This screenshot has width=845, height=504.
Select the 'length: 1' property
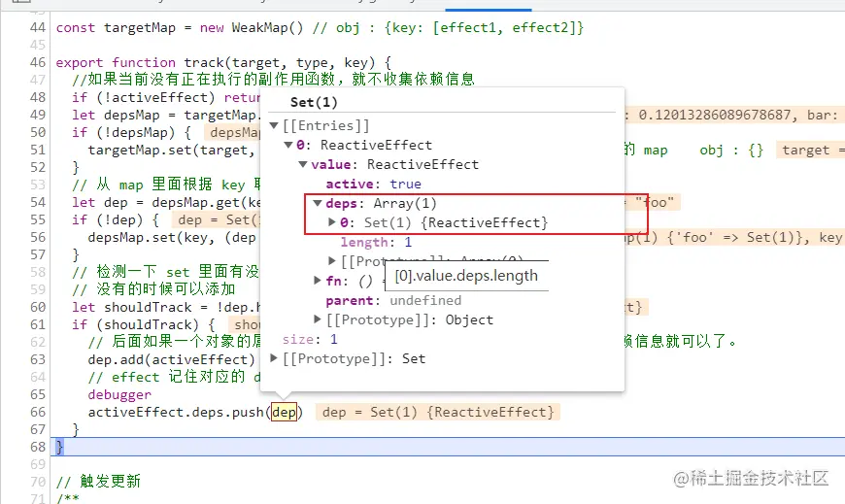[x=376, y=242]
